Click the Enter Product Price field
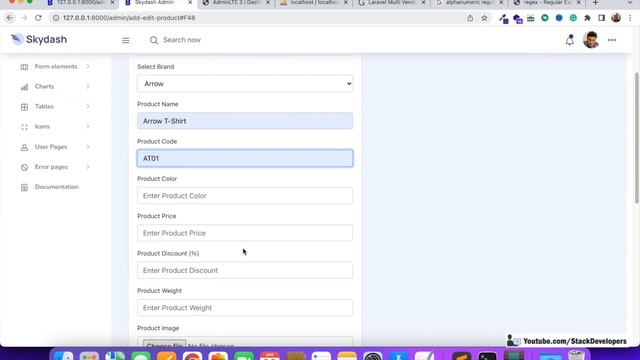 pyautogui.click(x=245, y=233)
